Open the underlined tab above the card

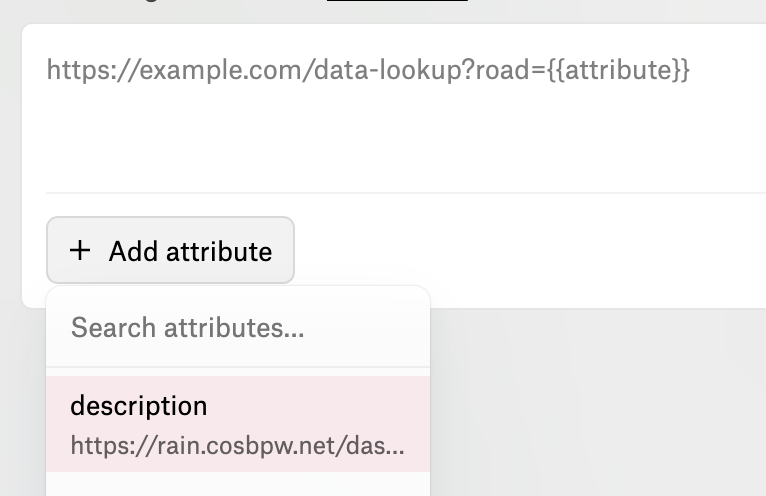click(x=397, y=0)
